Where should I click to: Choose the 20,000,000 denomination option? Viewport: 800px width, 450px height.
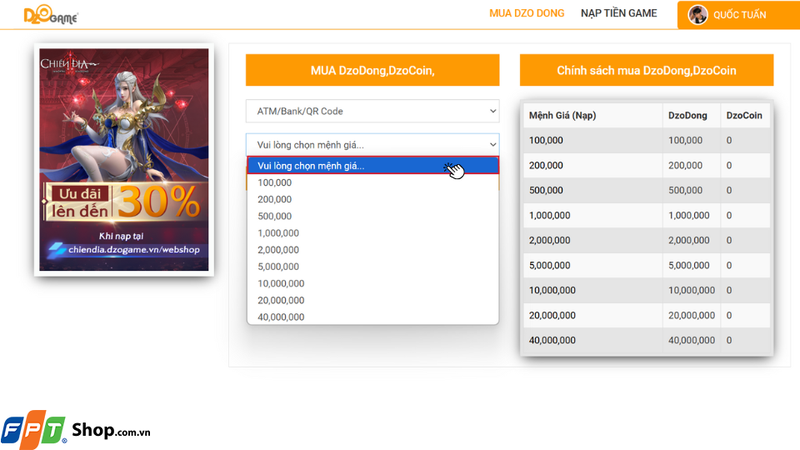[x=372, y=301]
